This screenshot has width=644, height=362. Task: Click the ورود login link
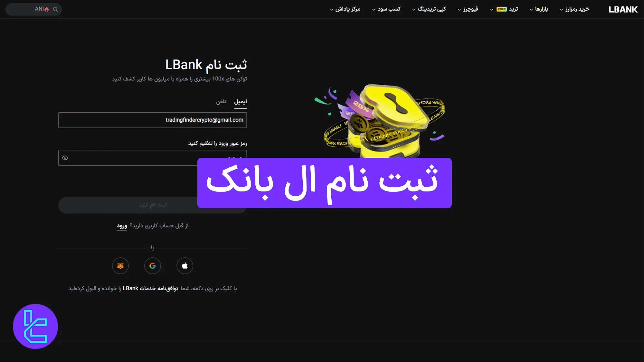click(x=121, y=226)
